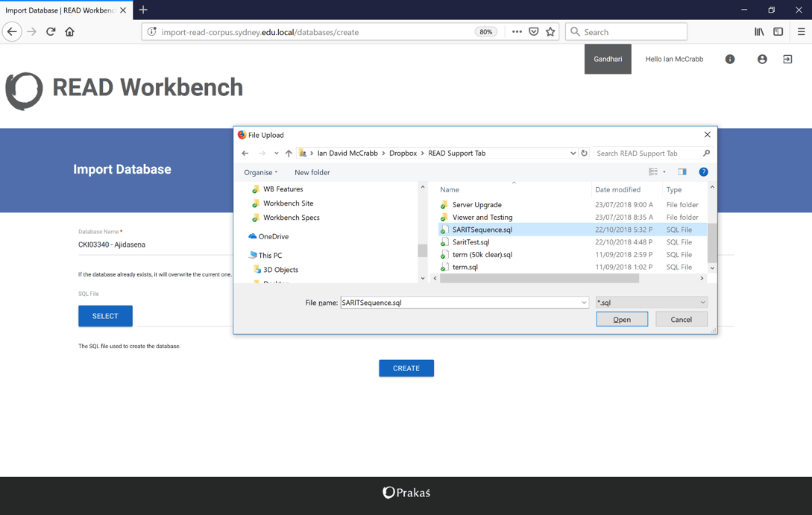Screen dimensions: 812x515
Task: Select 3D Objects in navigation tree
Action: click(280, 270)
